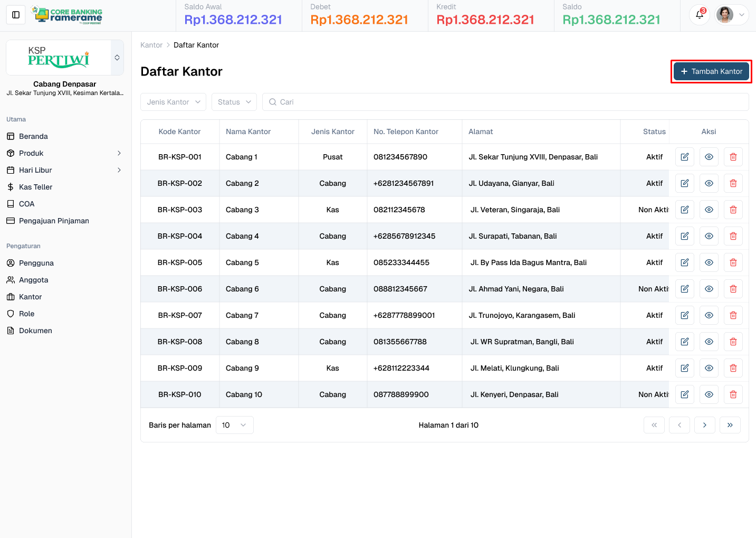View details of Cabang 5 office

(709, 262)
